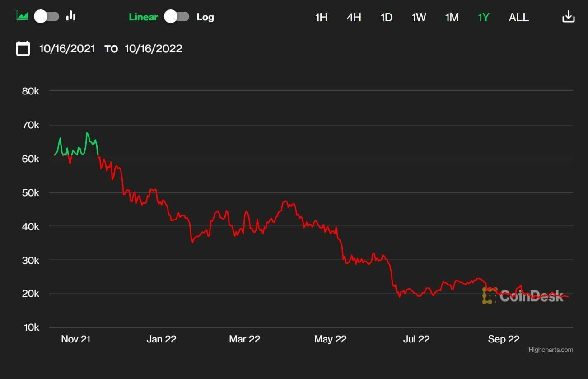The height and width of the screenshot is (379, 588).
Task: Edit the end date 10/16/2022
Action: point(154,49)
